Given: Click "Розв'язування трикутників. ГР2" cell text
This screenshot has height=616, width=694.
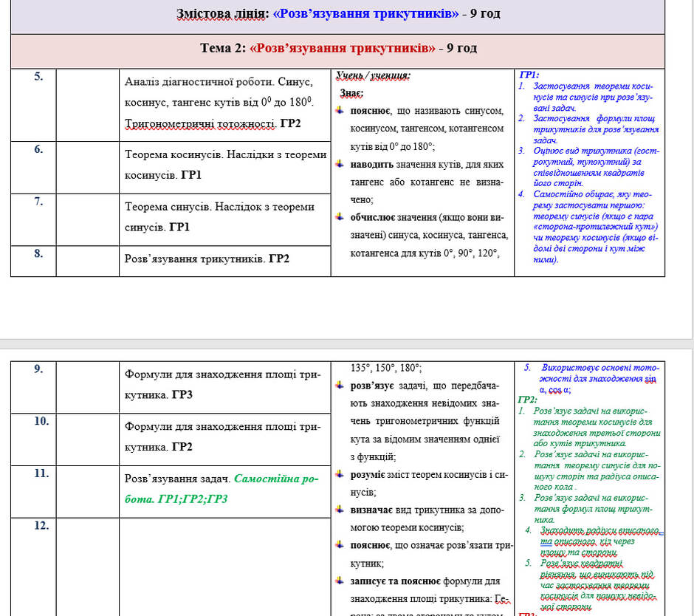Looking at the screenshot, I should tap(207, 259).
